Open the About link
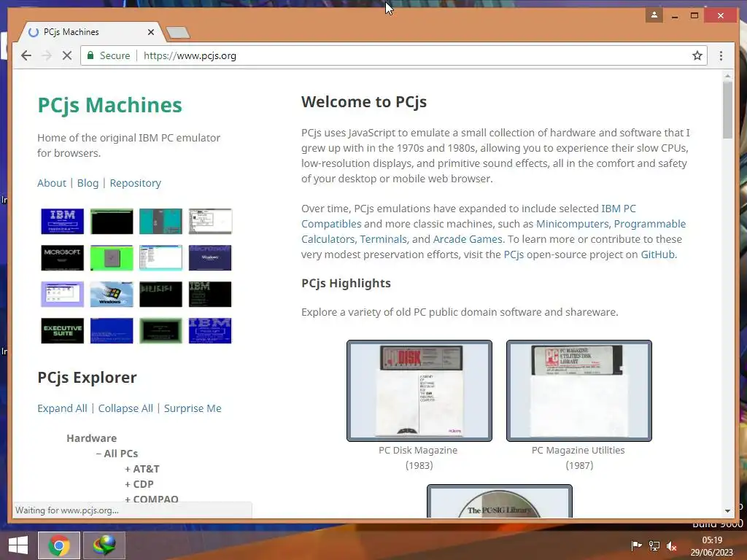The height and width of the screenshot is (560, 747). pyautogui.click(x=52, y=183)
